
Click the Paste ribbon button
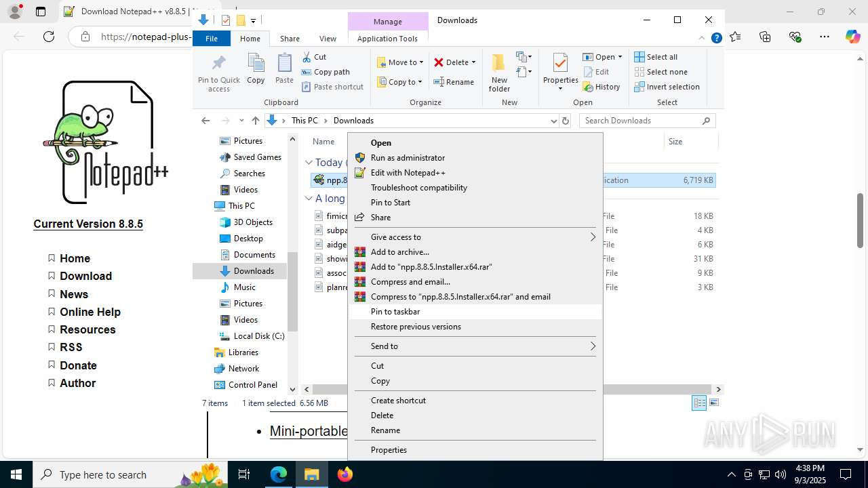pos(284,69)
